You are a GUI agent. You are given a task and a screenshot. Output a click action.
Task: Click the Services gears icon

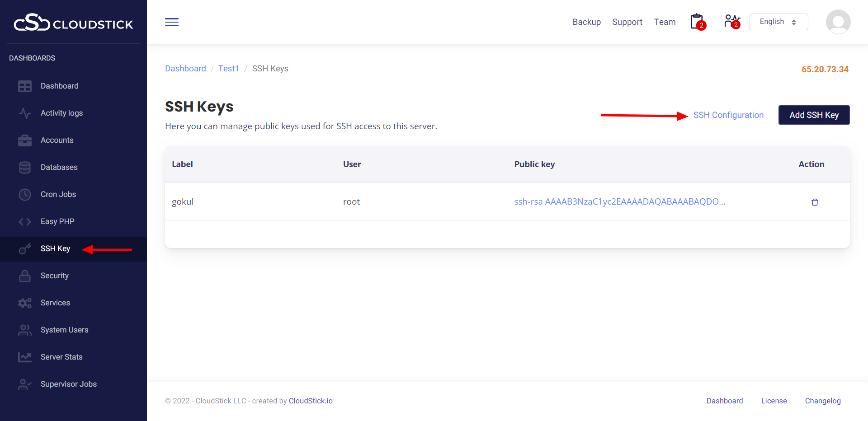25,303
